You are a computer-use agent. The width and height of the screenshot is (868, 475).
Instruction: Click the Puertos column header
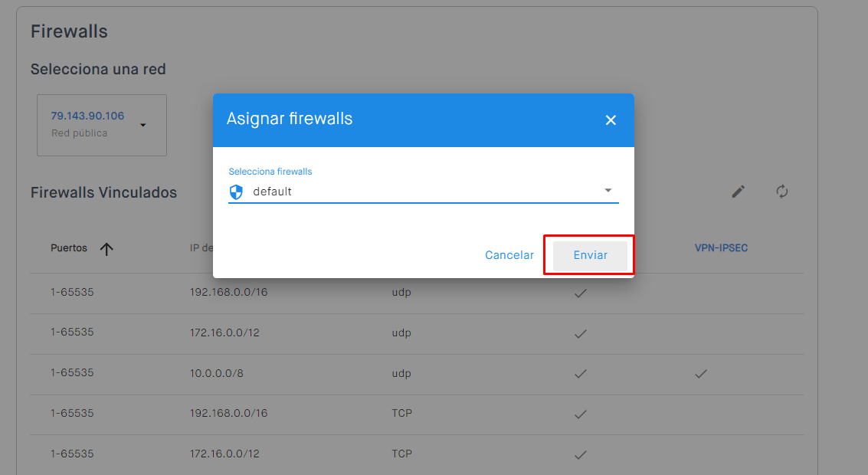coord(69,249)
